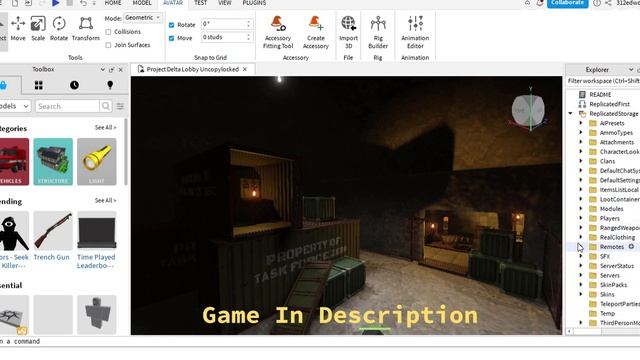Expand the Attachments folder
This screenshot has width=640, height=360.
click(581, 142)
